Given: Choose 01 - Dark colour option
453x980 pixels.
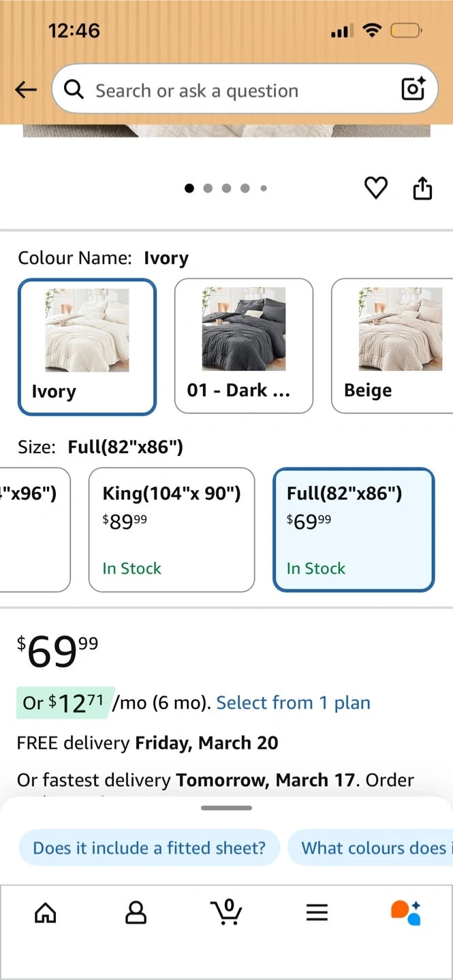Looking at the screenshot, I should (x=244, y=346).
